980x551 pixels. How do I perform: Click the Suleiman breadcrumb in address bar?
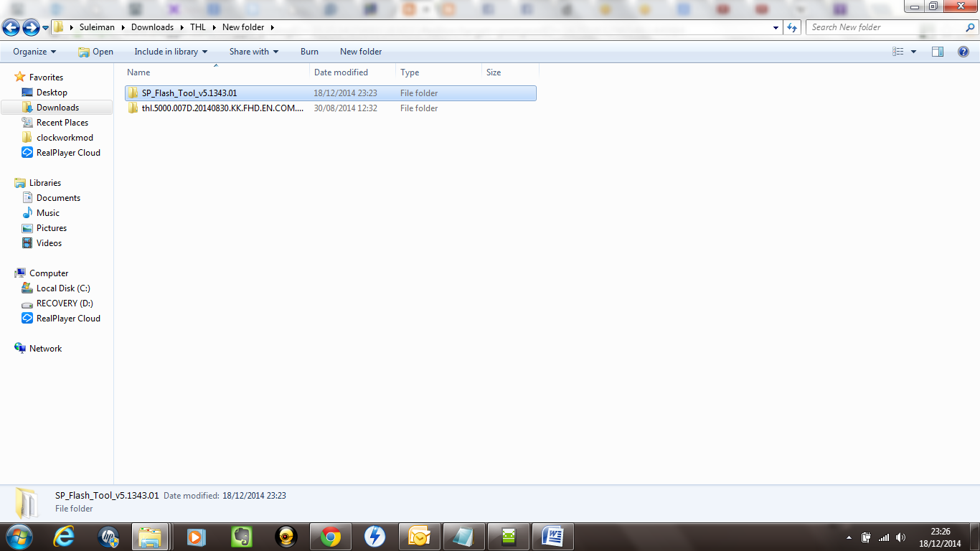point(97,27)
